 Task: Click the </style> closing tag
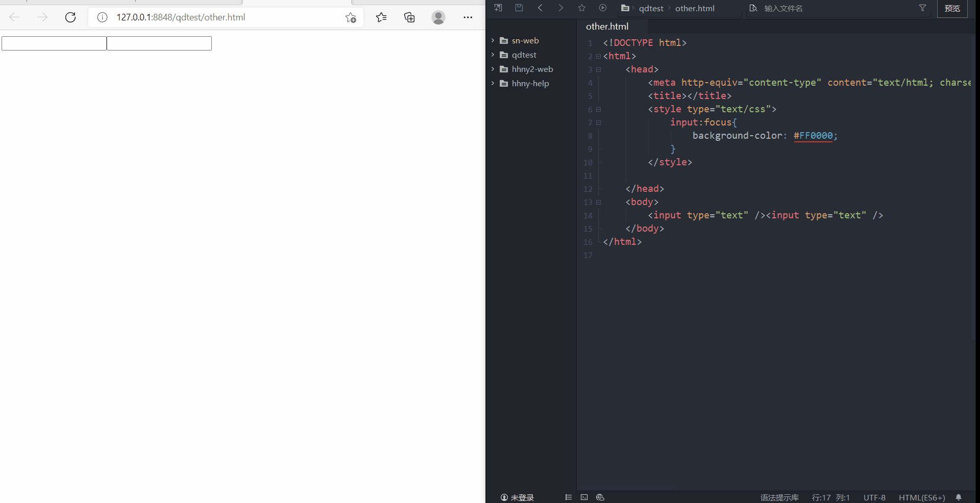tap(670, 162)
